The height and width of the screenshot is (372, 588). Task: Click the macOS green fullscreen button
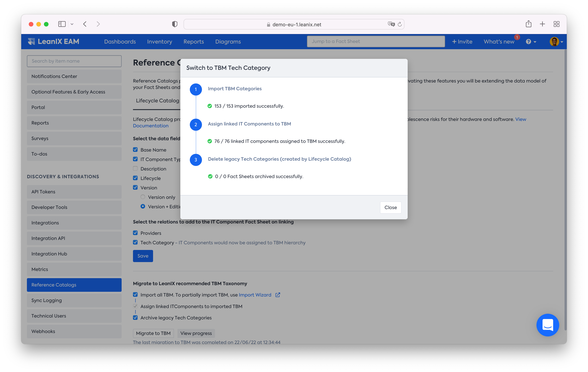click(x=46, y=24)
